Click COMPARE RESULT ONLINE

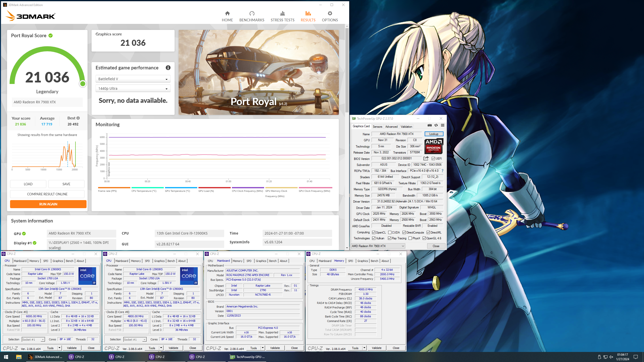point(47,194)
